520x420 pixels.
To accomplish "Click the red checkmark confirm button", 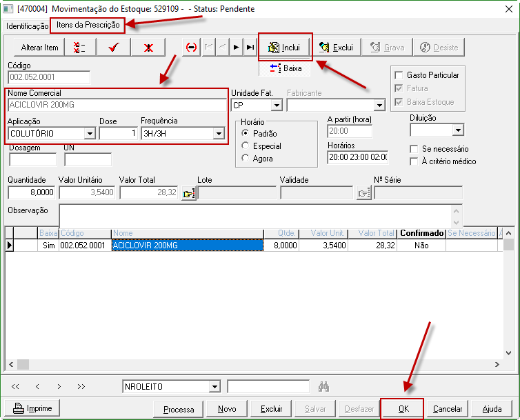I will [114, 48].
